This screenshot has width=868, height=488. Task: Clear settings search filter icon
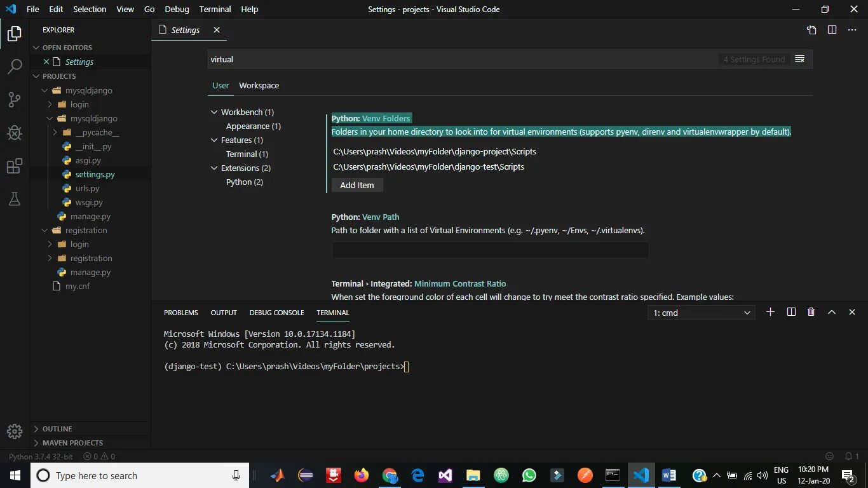(x=800, y=59)
